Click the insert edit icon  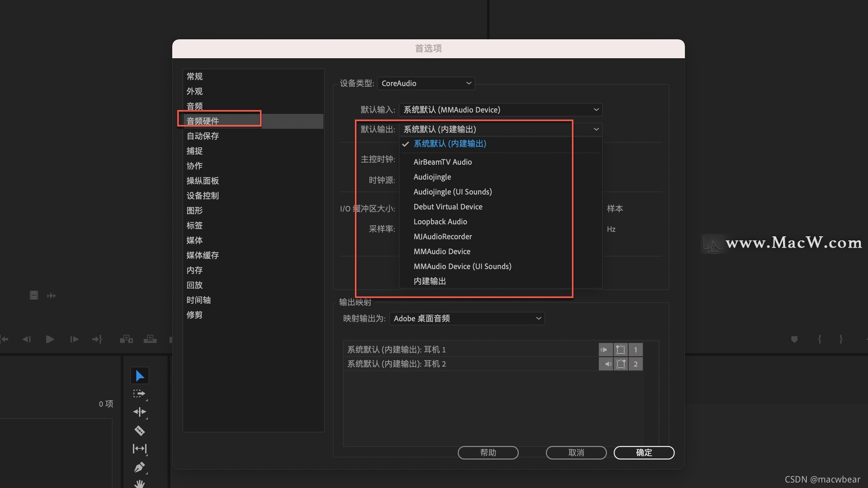click(x=127, y=339)
